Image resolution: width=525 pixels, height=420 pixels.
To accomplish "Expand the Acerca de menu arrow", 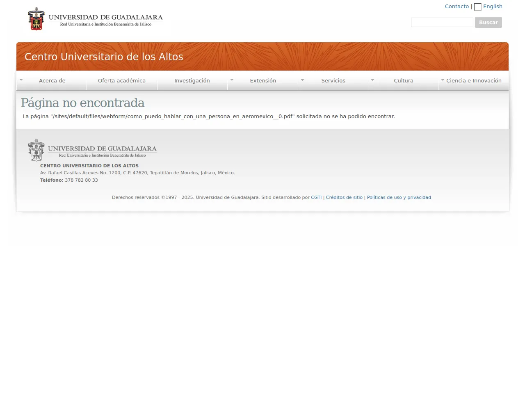I will (x=21, y=80).
